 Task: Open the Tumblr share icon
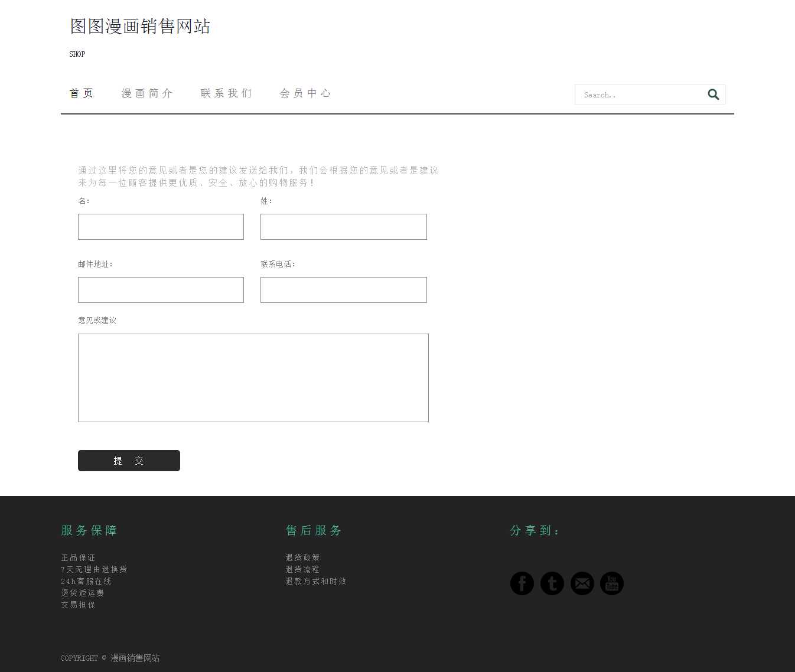coord(552,583)
